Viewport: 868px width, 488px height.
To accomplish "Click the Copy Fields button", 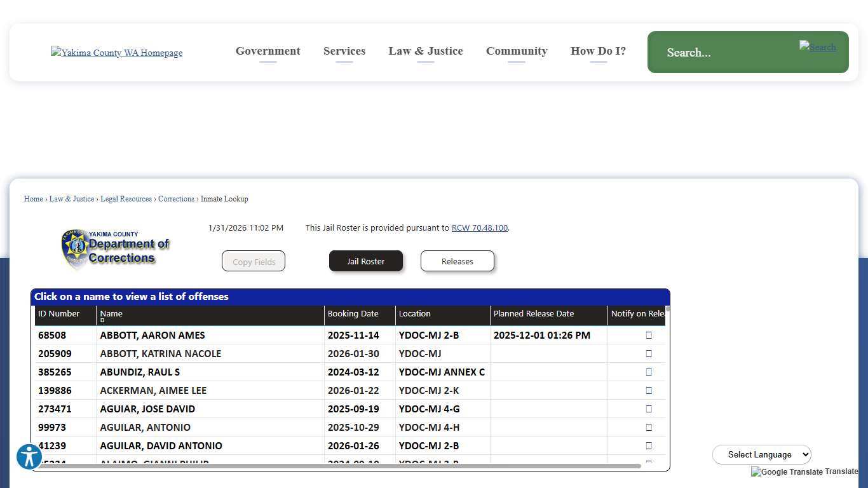I will click(x=254, y=261).
